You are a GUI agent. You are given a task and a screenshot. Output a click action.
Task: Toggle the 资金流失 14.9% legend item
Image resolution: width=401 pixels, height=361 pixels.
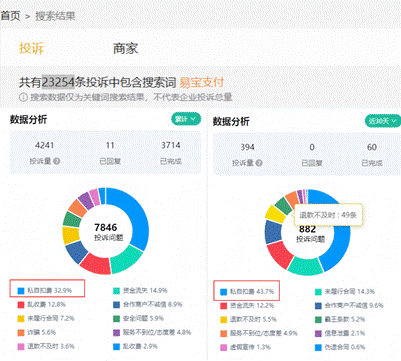(140, 291)
